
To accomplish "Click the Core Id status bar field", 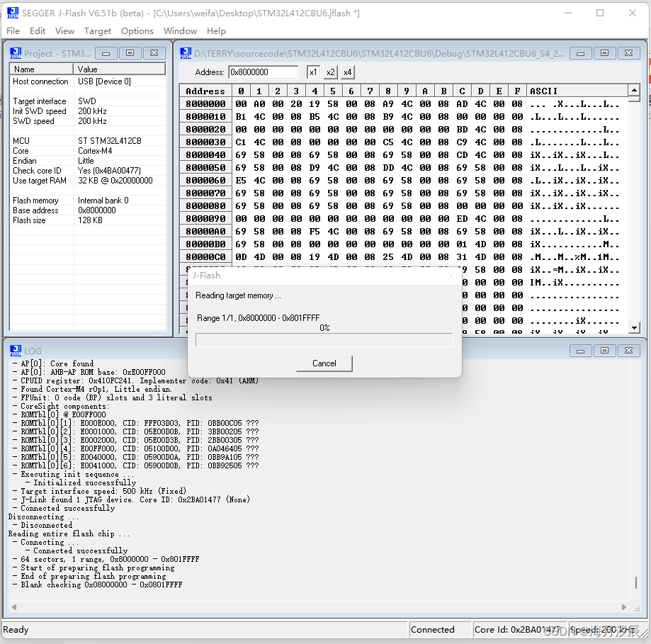I will [520, 629].
